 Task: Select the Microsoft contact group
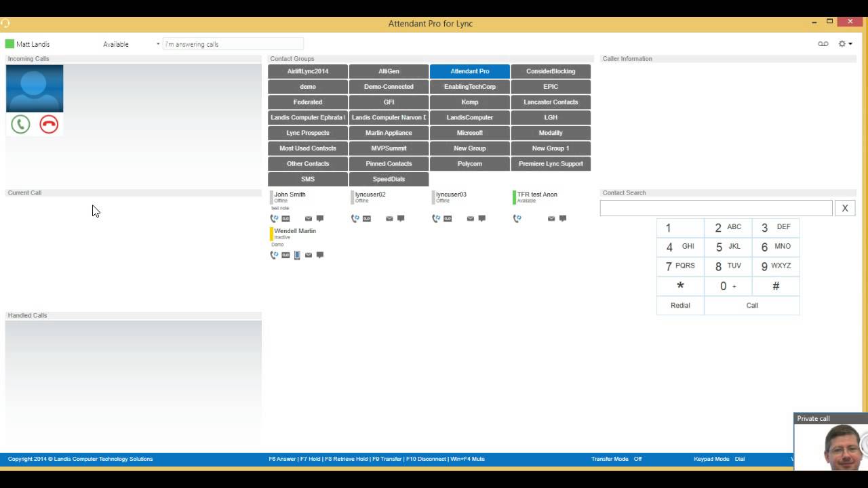pyautogui.click(x=470, y=133)
